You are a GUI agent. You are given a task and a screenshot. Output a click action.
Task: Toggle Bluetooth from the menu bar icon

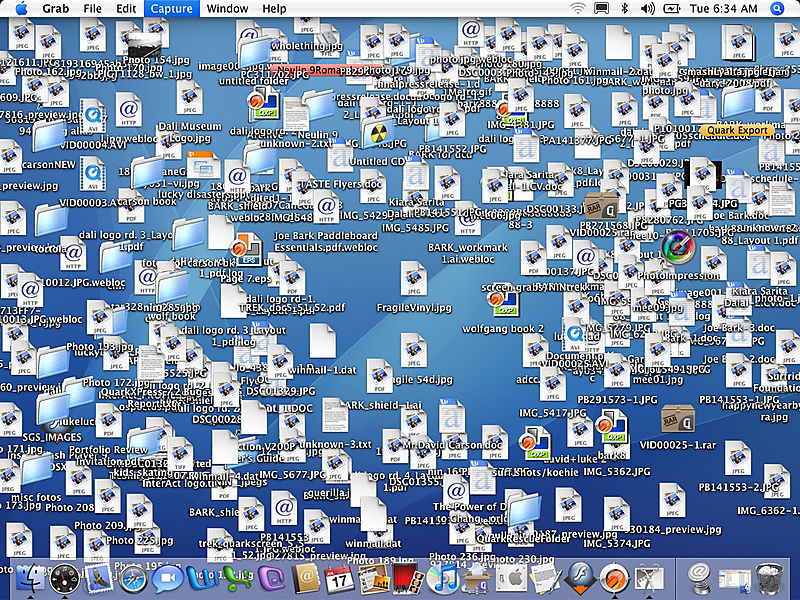click(624, 9)
